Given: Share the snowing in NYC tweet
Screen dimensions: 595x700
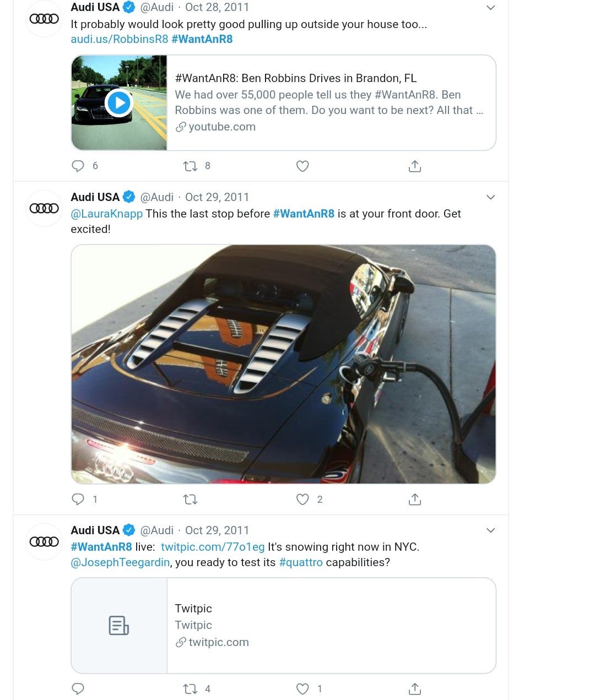Looking at the screenshot, I should pos(414,688).
